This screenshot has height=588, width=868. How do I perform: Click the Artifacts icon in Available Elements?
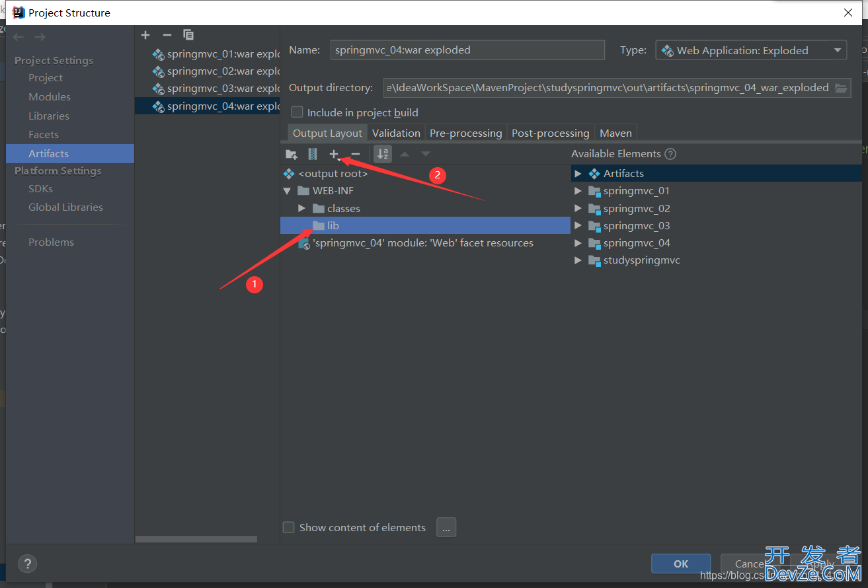tap(594, 174)
